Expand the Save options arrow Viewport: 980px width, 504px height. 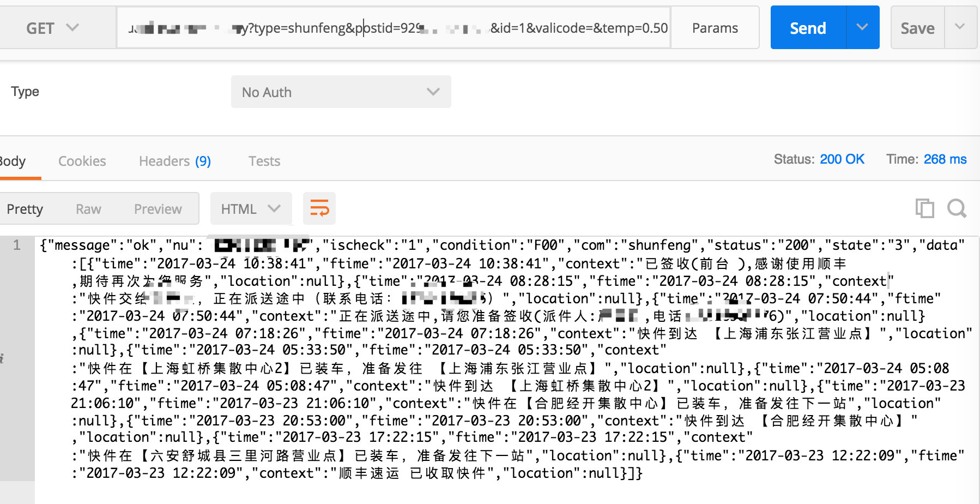pyautogui.click(x=960, y=27)
